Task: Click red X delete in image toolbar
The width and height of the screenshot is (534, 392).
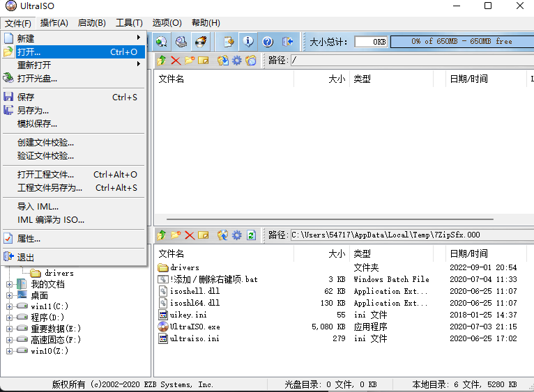Action: point(176,61)
